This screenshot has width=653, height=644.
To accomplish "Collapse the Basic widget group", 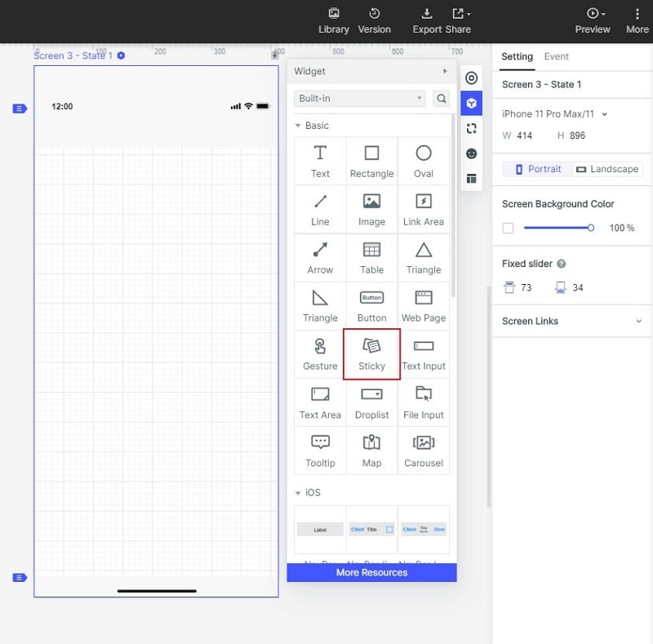I will click(298, 126).
